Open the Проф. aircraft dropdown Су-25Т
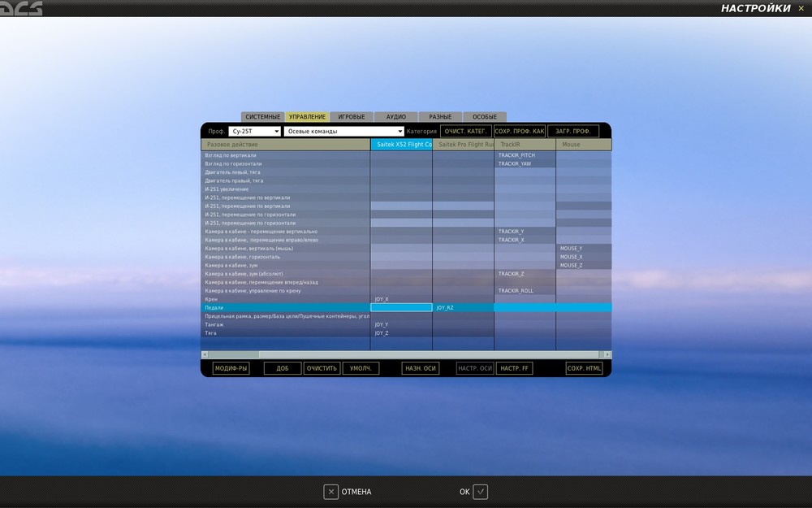The height and width of the screenshot is (508, 812). [254, 131]
